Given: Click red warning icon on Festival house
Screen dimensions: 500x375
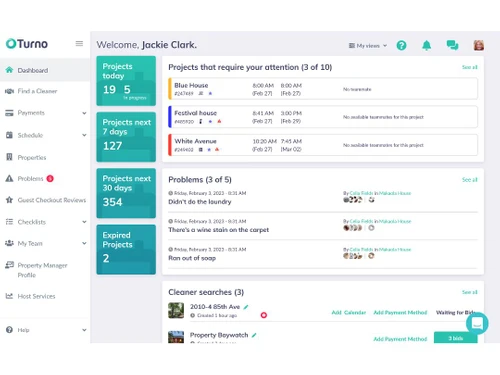Looking at the screenshot, I should (219, 121).
